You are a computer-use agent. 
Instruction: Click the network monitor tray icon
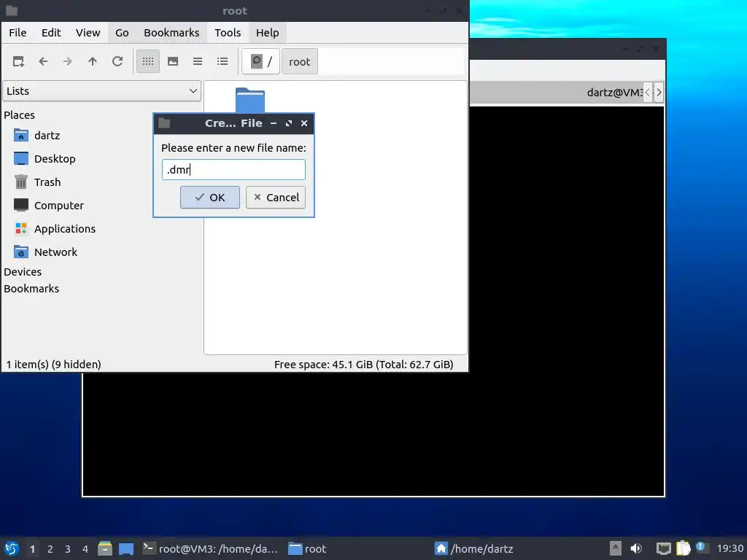(663, 548)
